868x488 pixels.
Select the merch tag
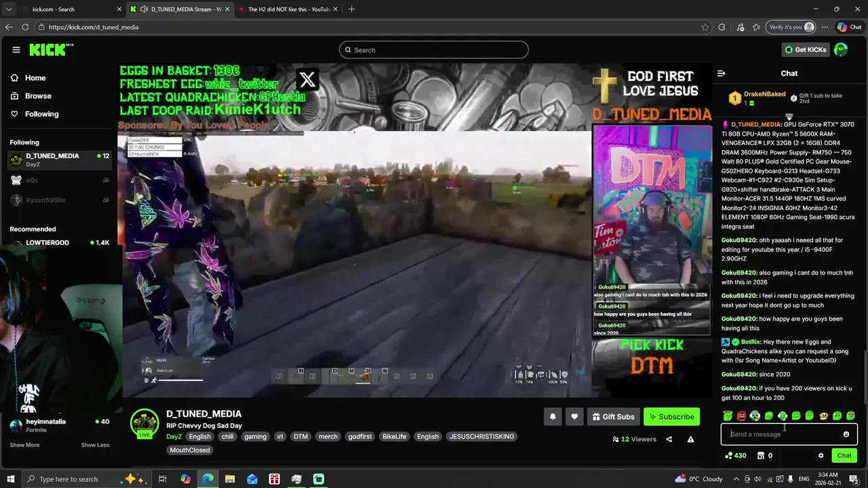click(328, 436)
